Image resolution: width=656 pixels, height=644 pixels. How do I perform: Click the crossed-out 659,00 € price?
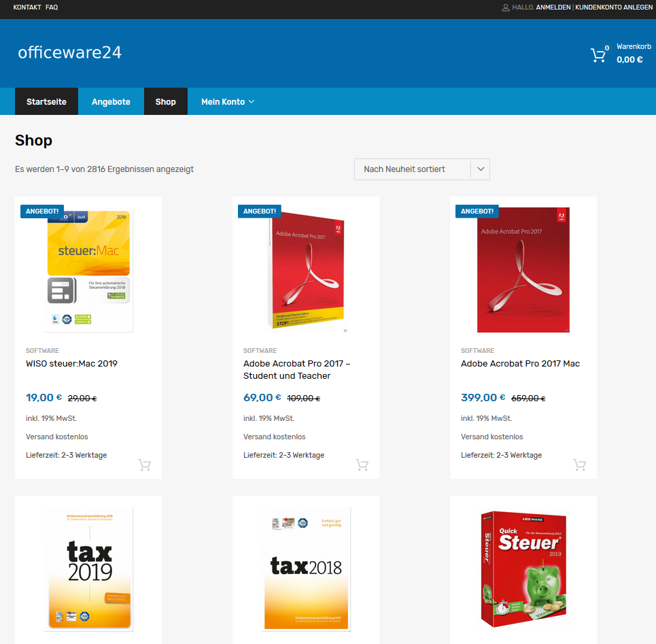(x=528, y=399)
